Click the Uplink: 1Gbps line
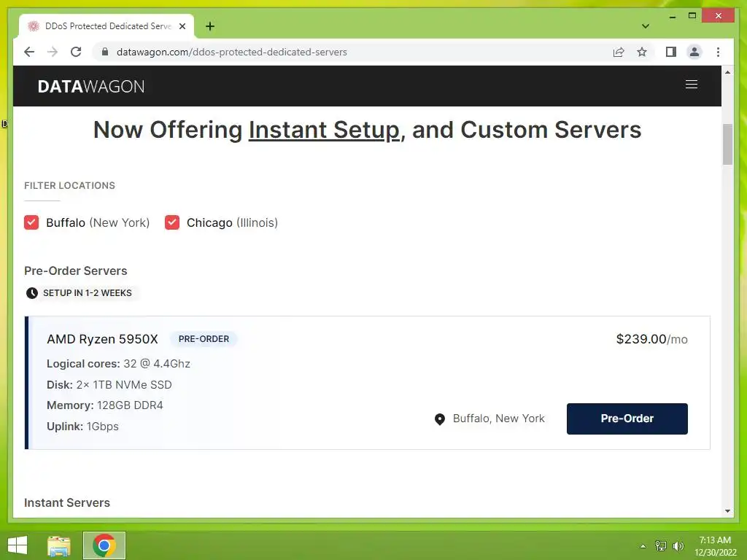The width and height of the screenshot is (747, 560). (x=82, y=426)
